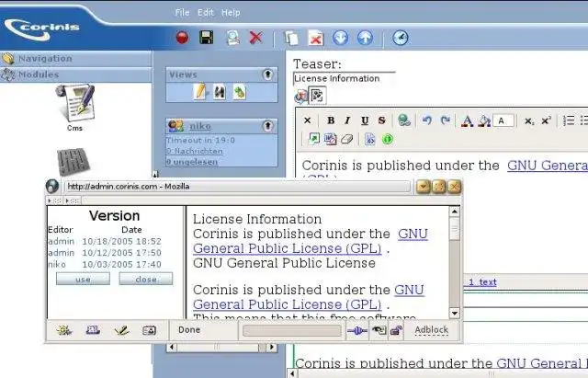Click the popup scrollbar up arrow
588x378 pixels.
[455, 212]
